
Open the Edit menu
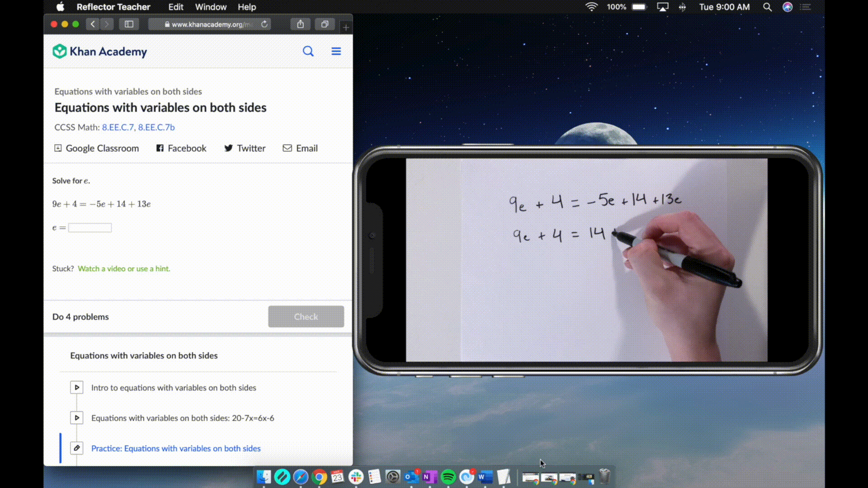(176, 7)
